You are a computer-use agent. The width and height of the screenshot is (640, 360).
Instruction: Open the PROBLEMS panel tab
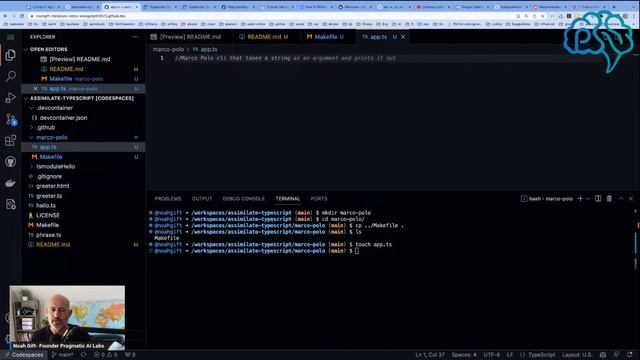tap(168, 199)
